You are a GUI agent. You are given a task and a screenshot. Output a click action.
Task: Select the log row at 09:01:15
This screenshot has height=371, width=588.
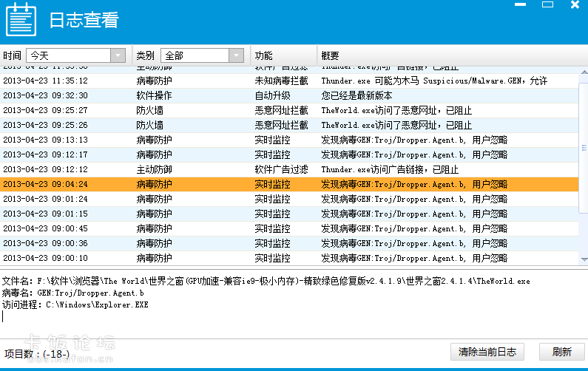(289, 214)
